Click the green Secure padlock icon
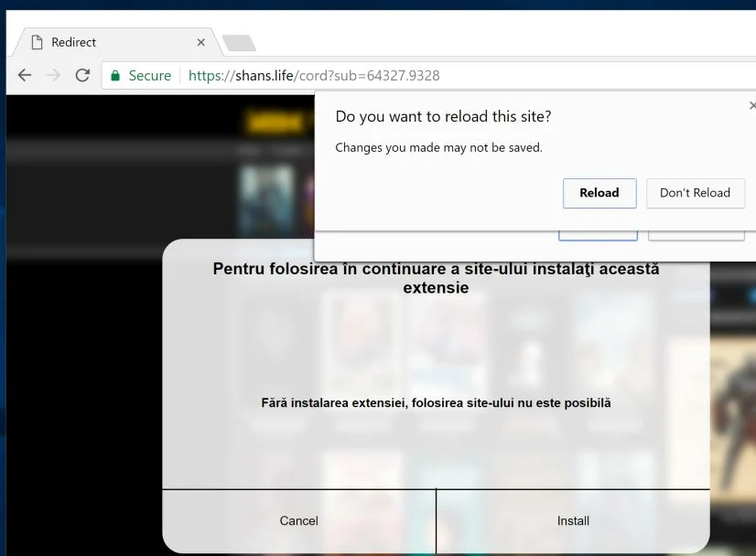756x556 pixels. [x=115, y=76]
